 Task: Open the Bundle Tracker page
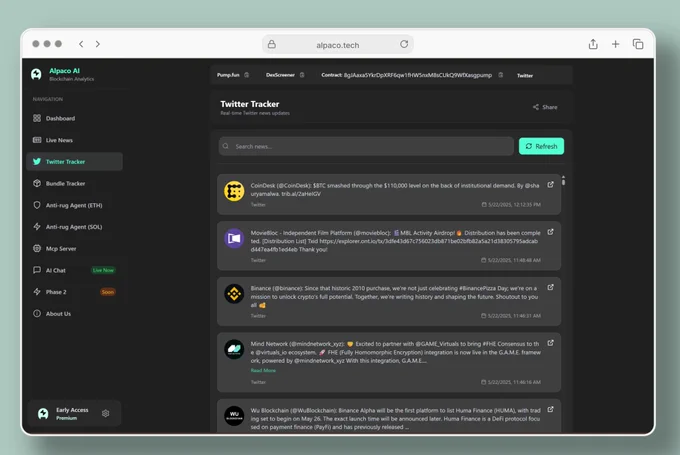click(x=74, y=183)
